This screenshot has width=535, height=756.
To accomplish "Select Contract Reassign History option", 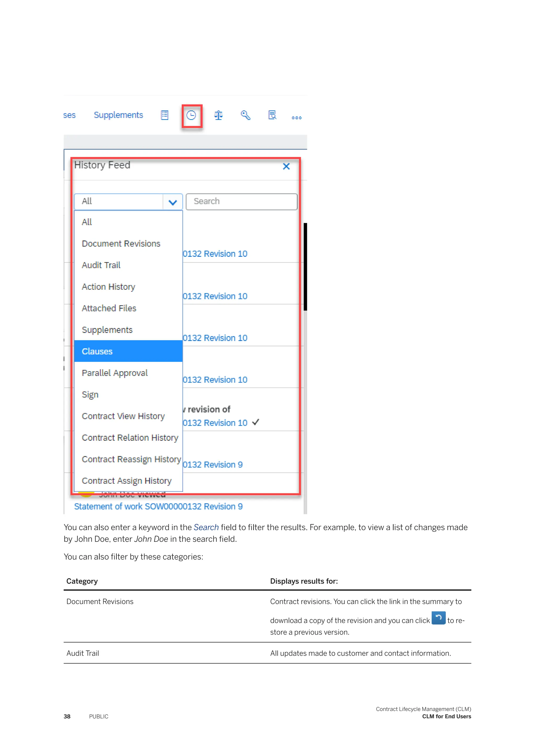I will (x=129, y=459).
